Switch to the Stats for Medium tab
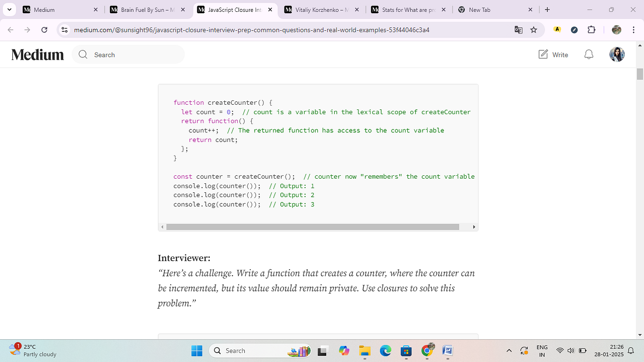 pyautogui.click(x=408, y=9)
